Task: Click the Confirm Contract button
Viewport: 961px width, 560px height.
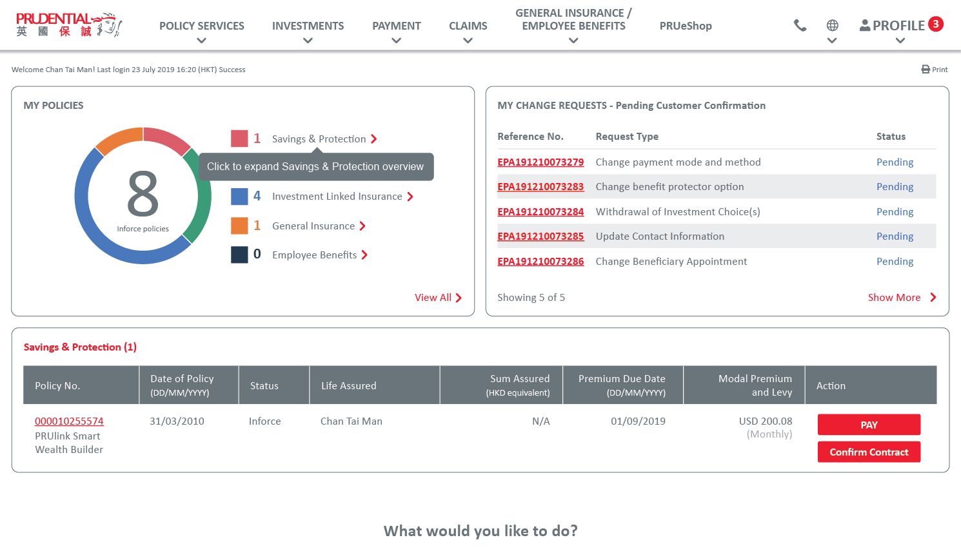Action: (x=869, y=452)
